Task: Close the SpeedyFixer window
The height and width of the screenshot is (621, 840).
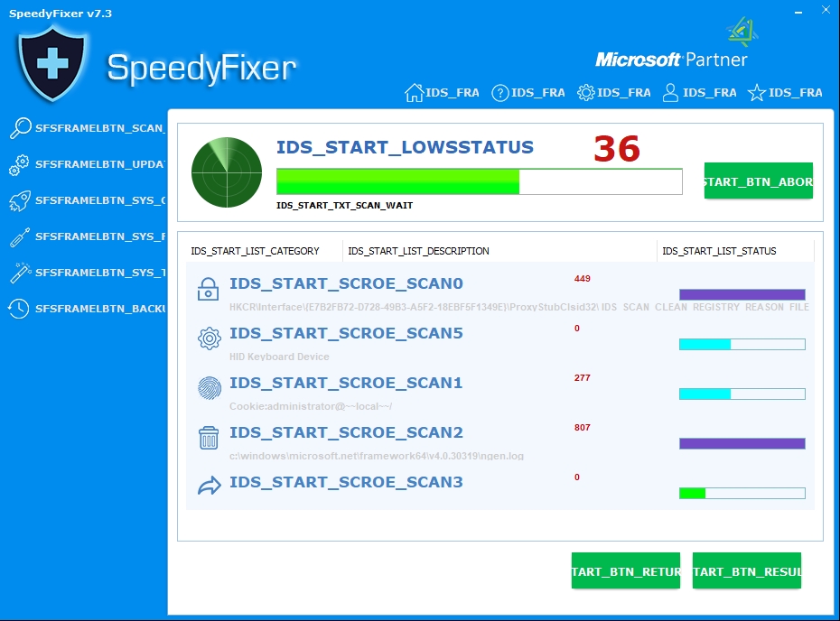Action: pyautogui.click(x=826, y=10)
